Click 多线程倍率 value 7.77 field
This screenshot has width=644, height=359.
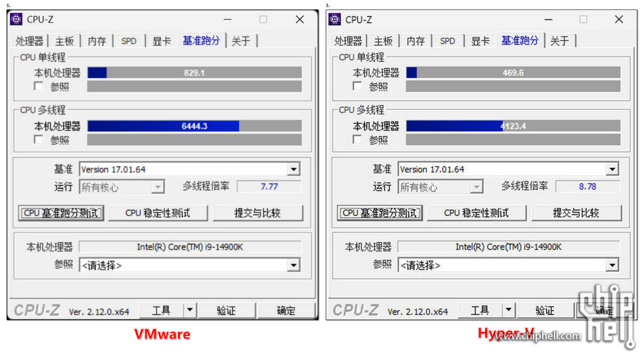click(x=269, y=186)
